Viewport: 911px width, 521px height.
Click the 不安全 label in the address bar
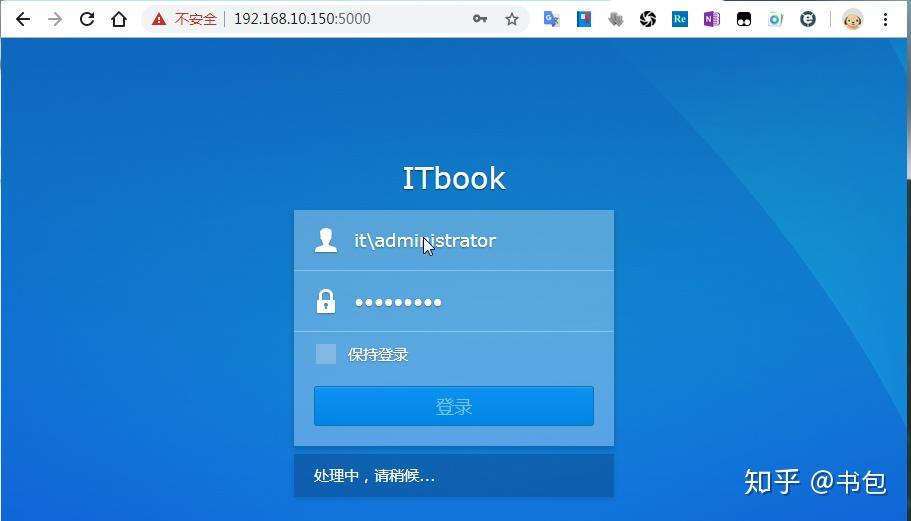[196, 19]
